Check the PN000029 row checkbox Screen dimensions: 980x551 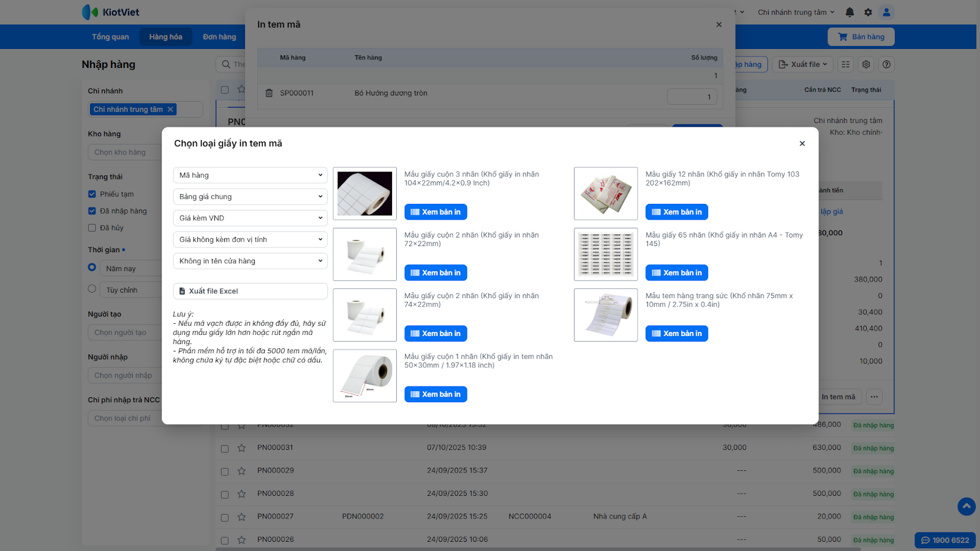[x=225, y=471]
